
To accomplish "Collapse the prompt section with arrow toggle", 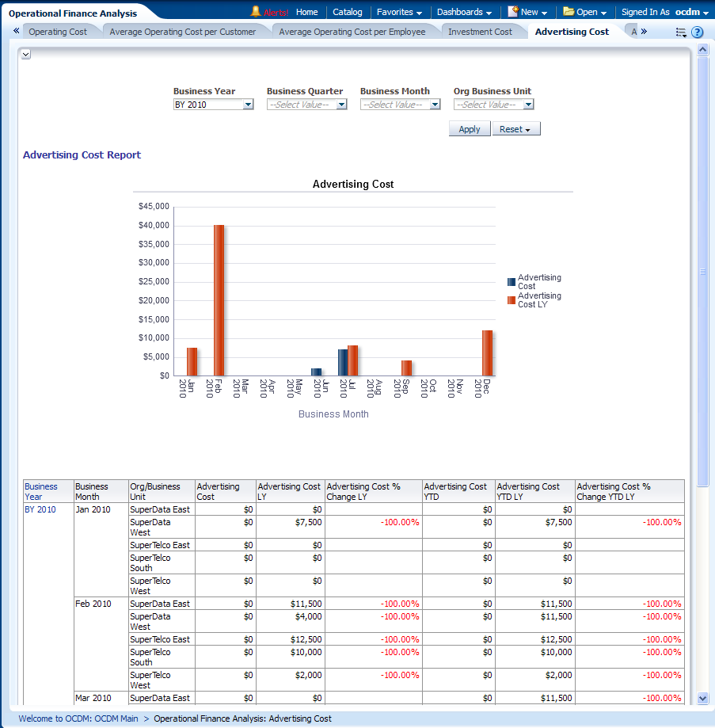I will pos(26,54).
